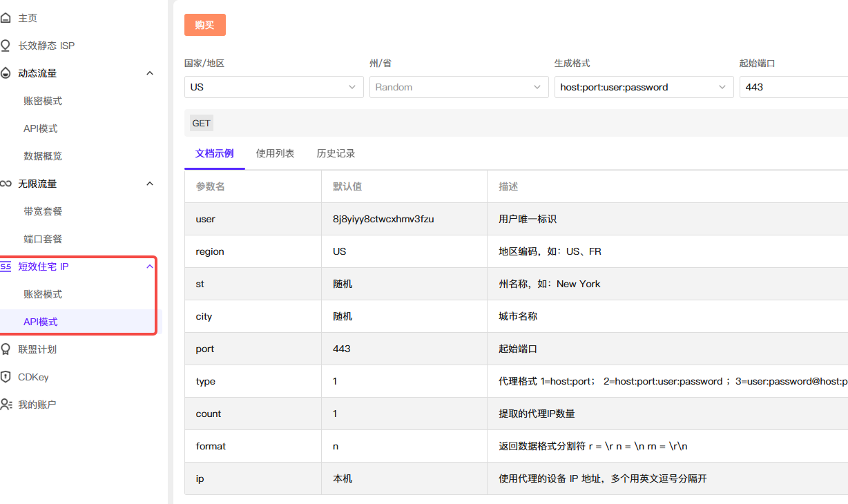This screenshot has width=848, height=504.
Task: Collapse the 无限流量 menu section
Action: pyautogui.click(x=150, y=184)
